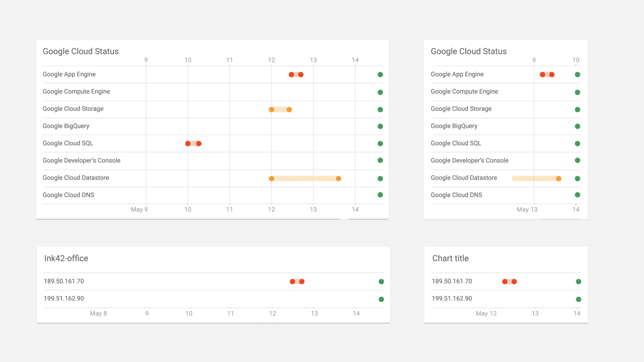Click the orange incident bar on the Google Cloud Storage row in the large chart

[280, 110]
